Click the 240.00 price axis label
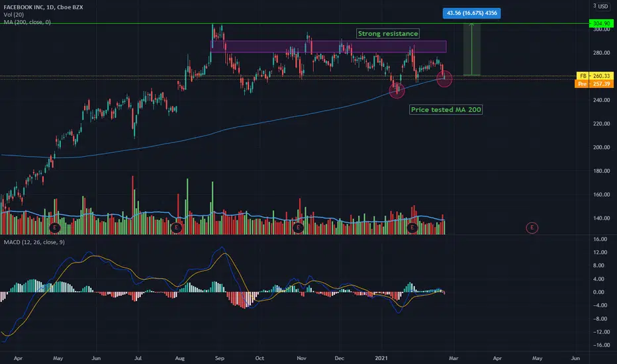This screenshot has width=617, height=364. click(602, 100)
